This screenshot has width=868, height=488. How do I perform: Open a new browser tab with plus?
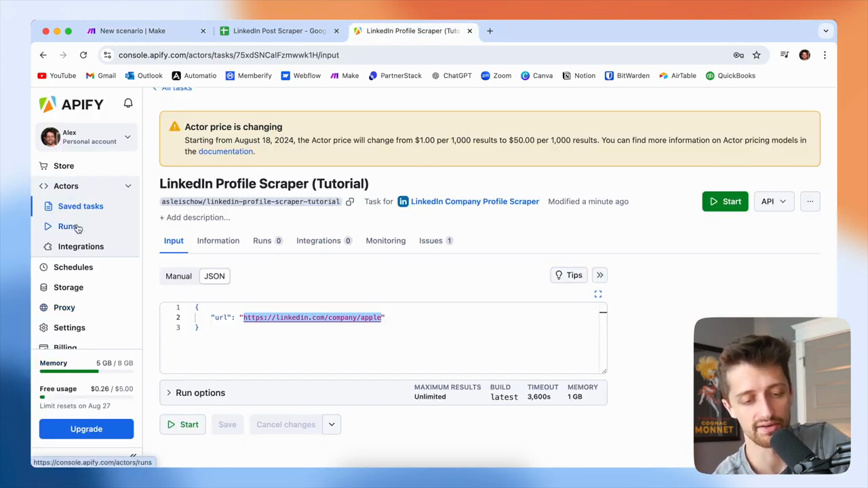click(x=490, y=30)
